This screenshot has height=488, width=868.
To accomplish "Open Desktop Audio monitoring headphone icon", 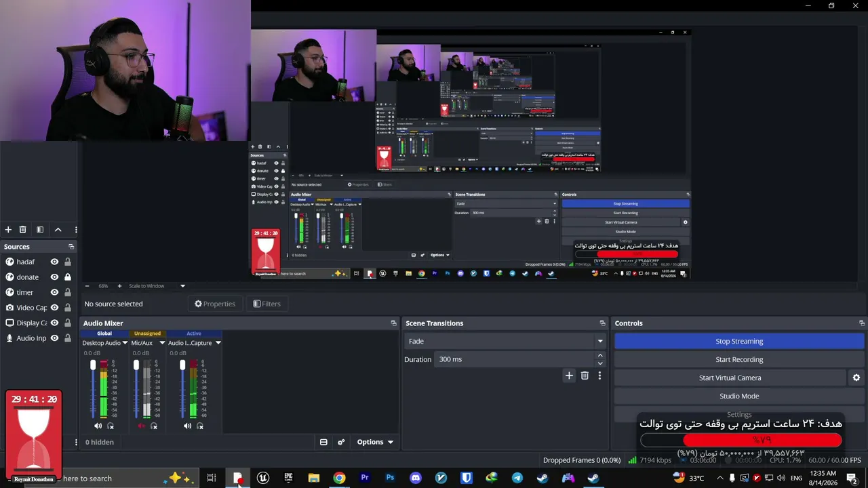I will coord(111,426).
